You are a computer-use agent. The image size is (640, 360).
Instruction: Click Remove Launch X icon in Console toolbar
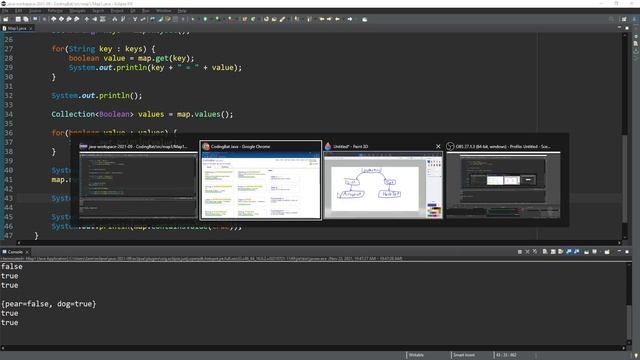click(527, 252)
